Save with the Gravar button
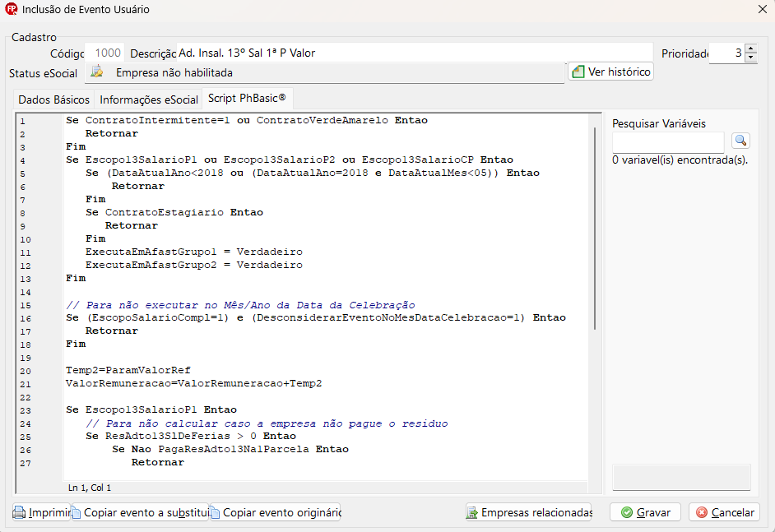This screenshot has height=532, width=775. tap(646, 512)
